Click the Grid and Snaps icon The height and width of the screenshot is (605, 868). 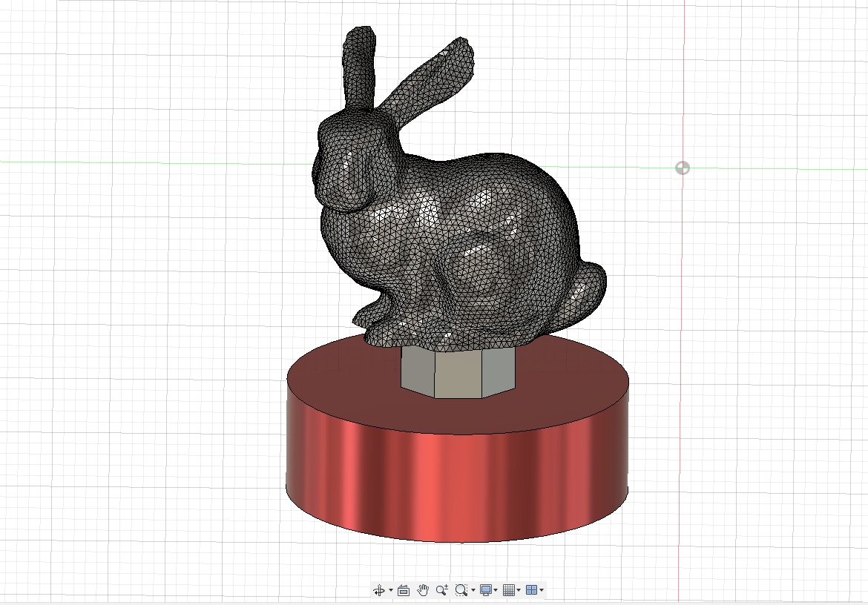[509, 590]
